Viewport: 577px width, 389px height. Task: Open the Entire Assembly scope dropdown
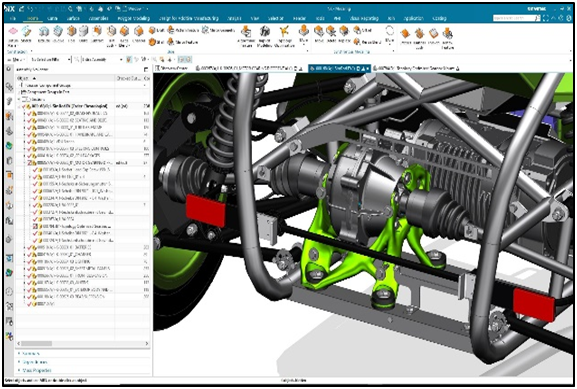click(x=102, y=59)
